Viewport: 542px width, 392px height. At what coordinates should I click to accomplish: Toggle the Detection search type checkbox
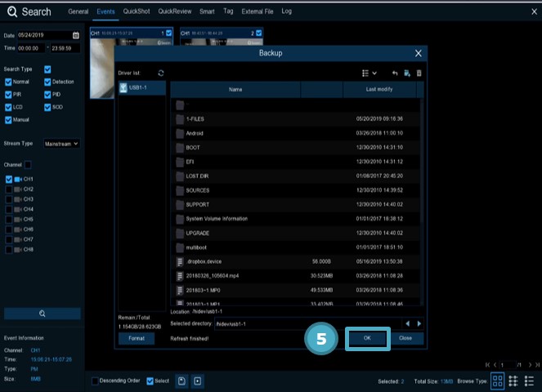47,82
